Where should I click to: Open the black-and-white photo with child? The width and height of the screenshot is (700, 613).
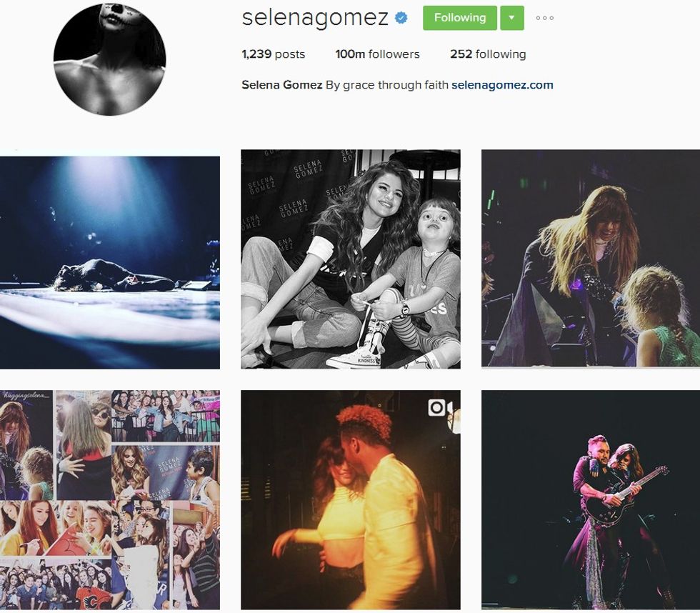point(351,259)
